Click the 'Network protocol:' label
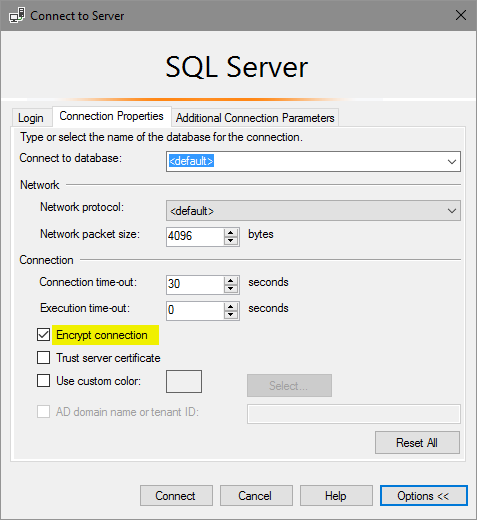The height and width of the screenshot is (520, 477). tap(82, 207)
